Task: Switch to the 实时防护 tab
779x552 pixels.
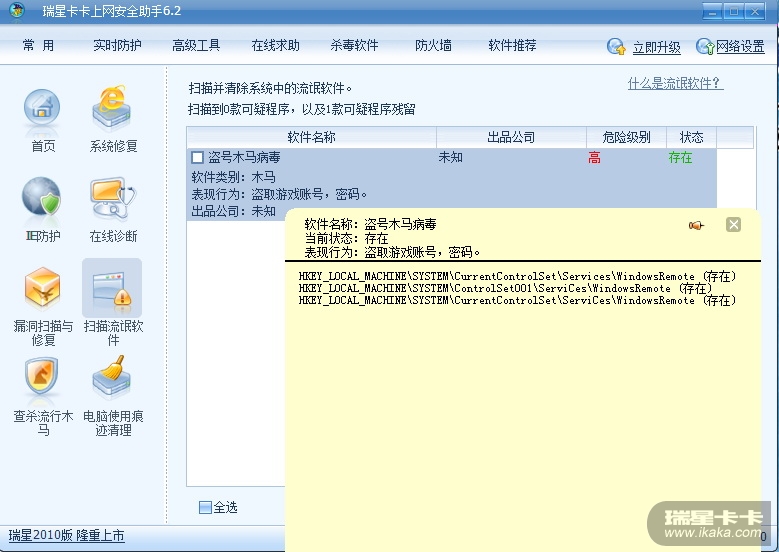Action: [117, 46]
